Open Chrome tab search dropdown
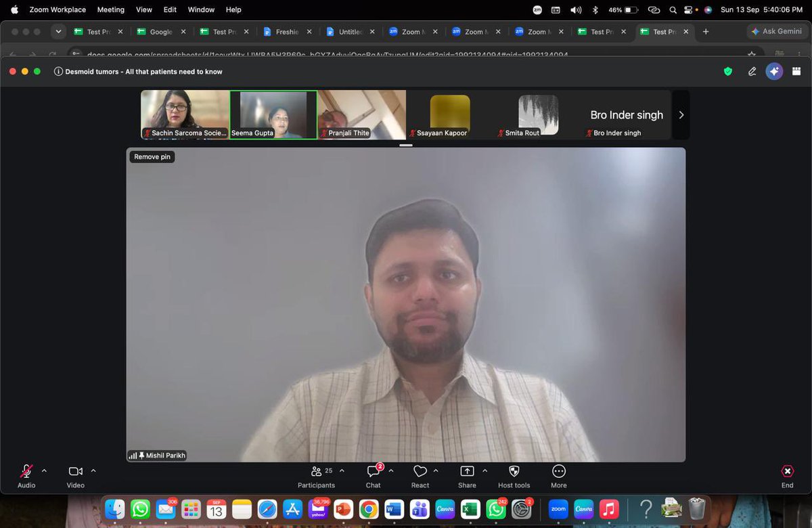The height and width of the screenshot is (528, 812). [x=58, y=31]
